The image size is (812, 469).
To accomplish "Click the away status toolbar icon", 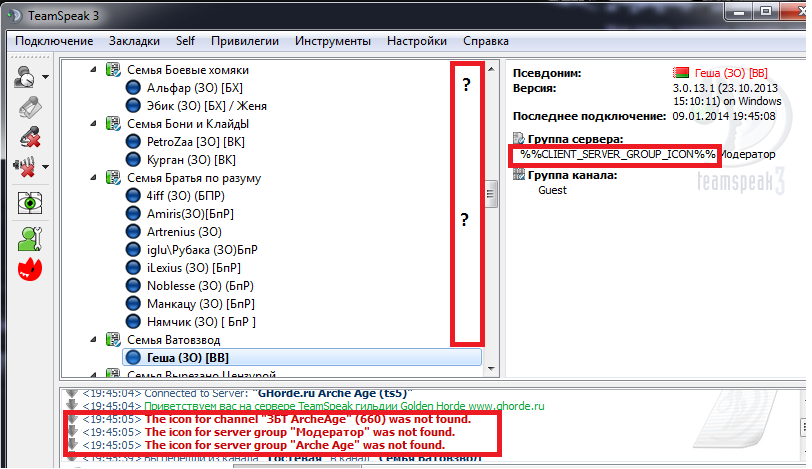I will pyautogui.click(x=25, y=77).
